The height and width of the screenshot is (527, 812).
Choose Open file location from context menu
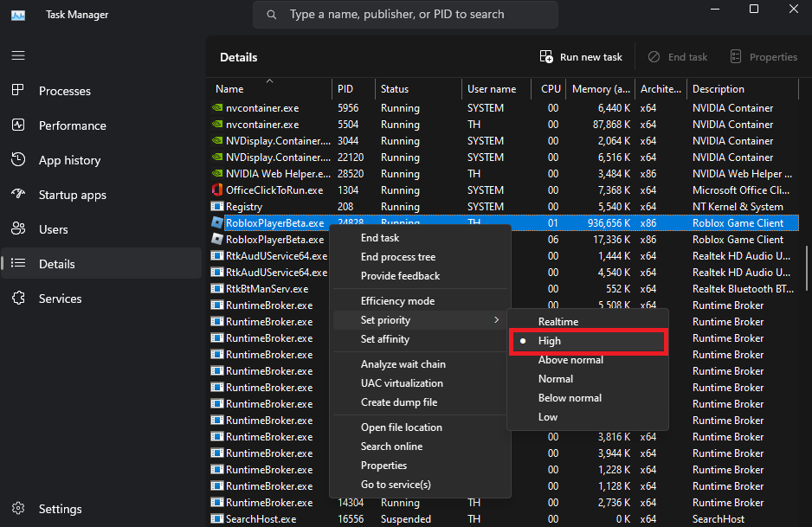click(401, 427)
